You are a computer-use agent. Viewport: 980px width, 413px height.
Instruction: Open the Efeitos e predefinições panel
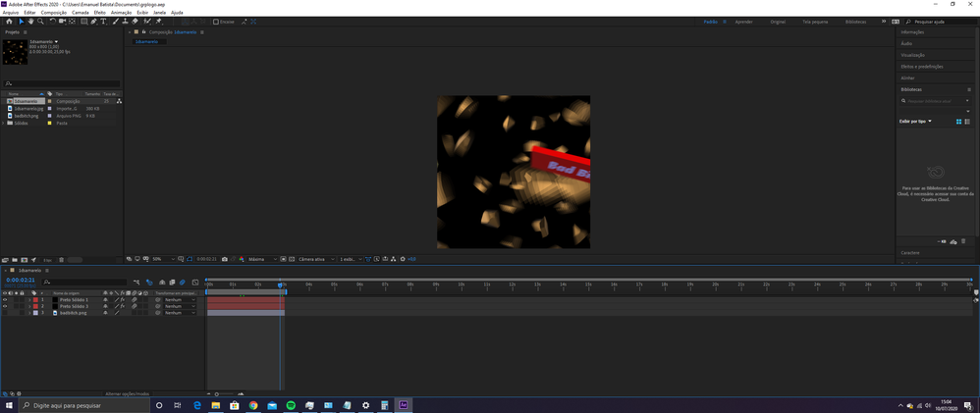[x=922, y=67]
